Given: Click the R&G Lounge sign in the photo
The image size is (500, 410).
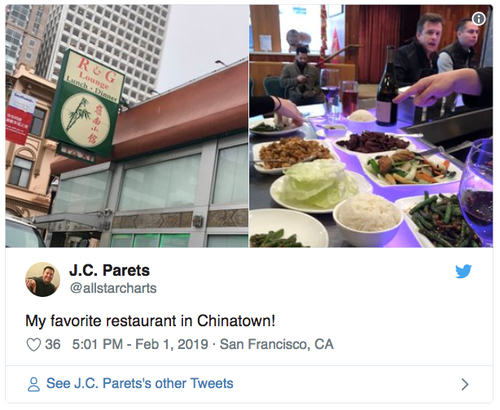Looking at the screenshot, I should (x=86, y=104).
